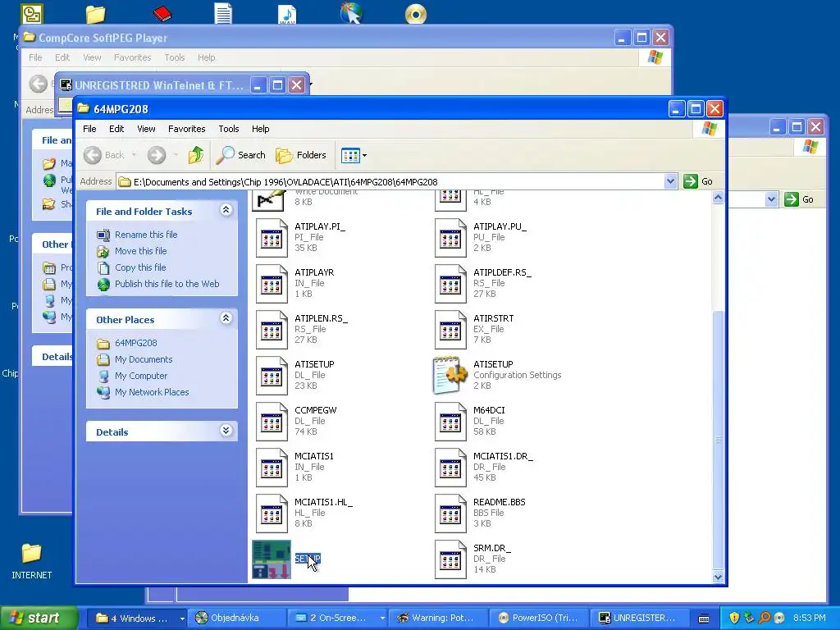Select the MCIATIS1.DR_ file icon
Screen dimensions: 840x630
450,468
